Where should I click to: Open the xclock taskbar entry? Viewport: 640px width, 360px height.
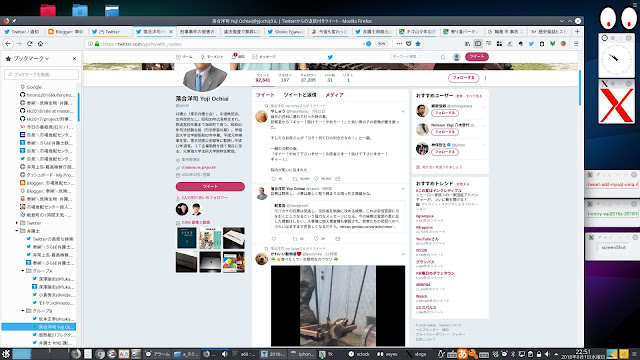click(x=359, y=354)
